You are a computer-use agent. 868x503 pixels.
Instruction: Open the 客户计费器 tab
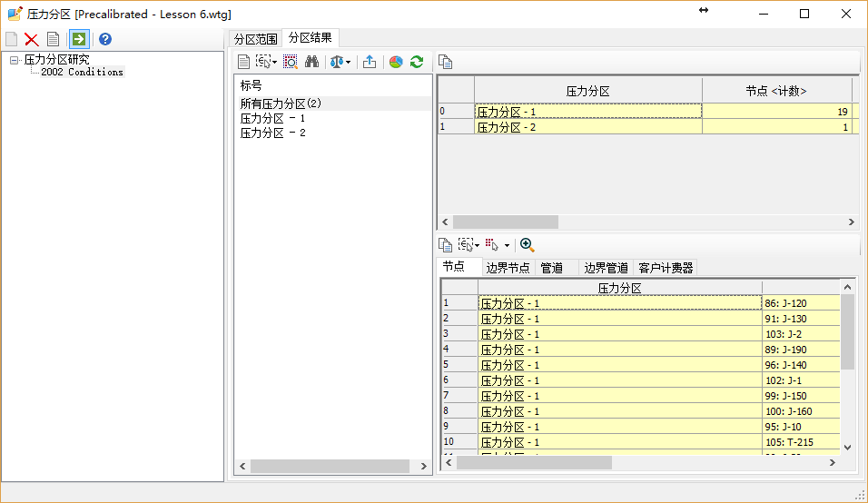(666, 268)
